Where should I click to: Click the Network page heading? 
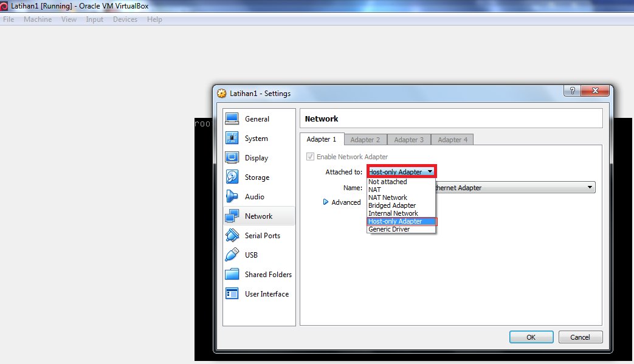tap(322, 118)
